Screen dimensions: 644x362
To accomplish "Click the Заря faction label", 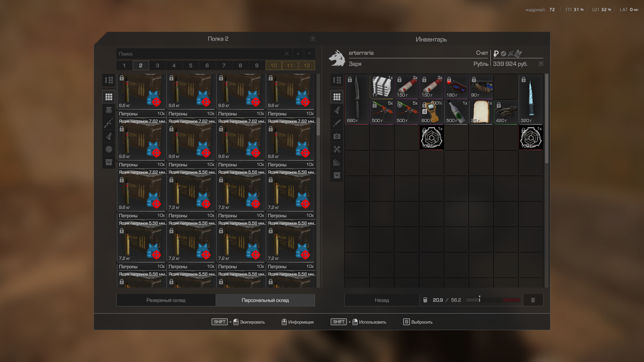I will pos(355,64).
